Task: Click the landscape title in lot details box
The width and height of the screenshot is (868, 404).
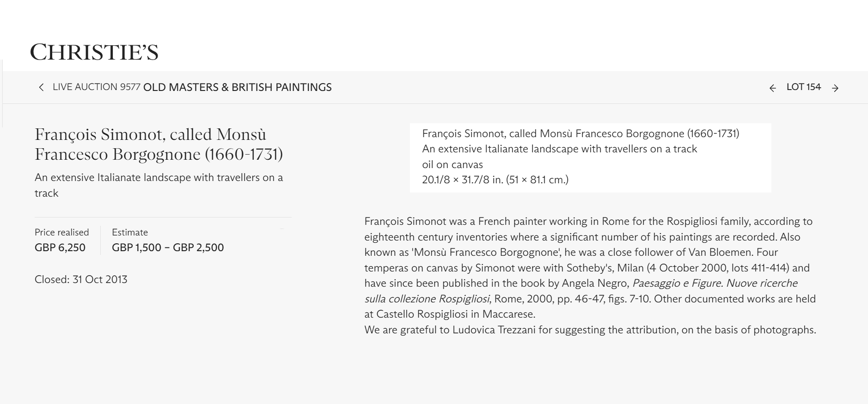Action: pos(559,149)
